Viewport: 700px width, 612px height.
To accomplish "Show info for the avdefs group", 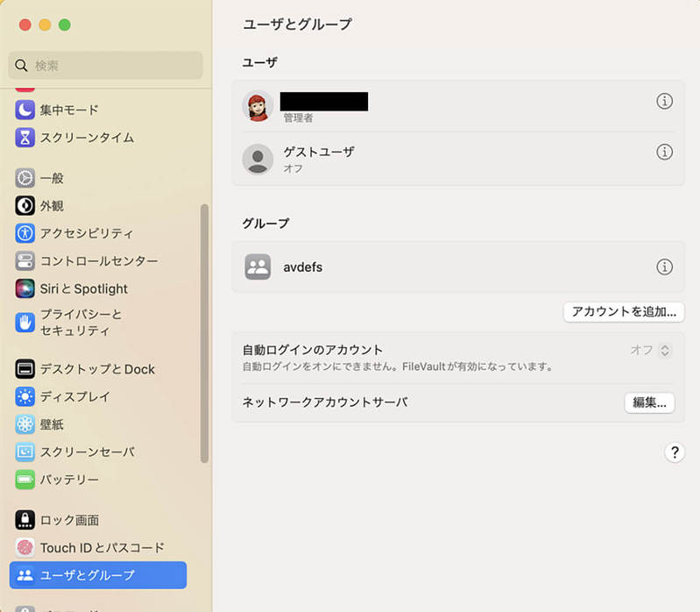I will click(x=664, y=267).
